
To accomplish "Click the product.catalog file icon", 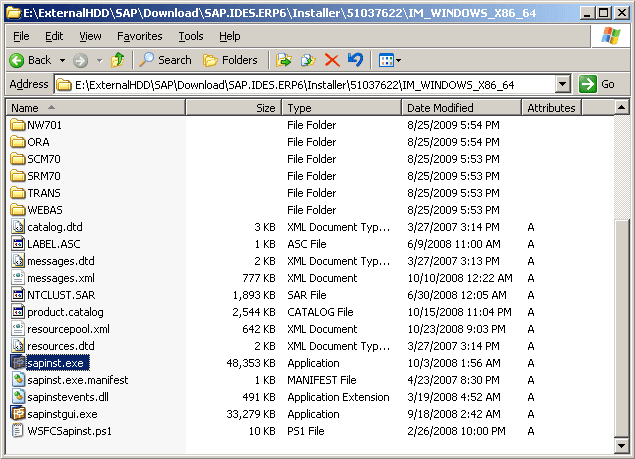I will pos(17,312).
